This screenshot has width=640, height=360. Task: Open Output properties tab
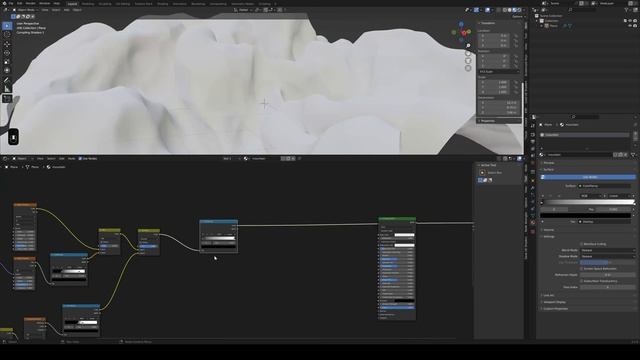pos(533,141)
